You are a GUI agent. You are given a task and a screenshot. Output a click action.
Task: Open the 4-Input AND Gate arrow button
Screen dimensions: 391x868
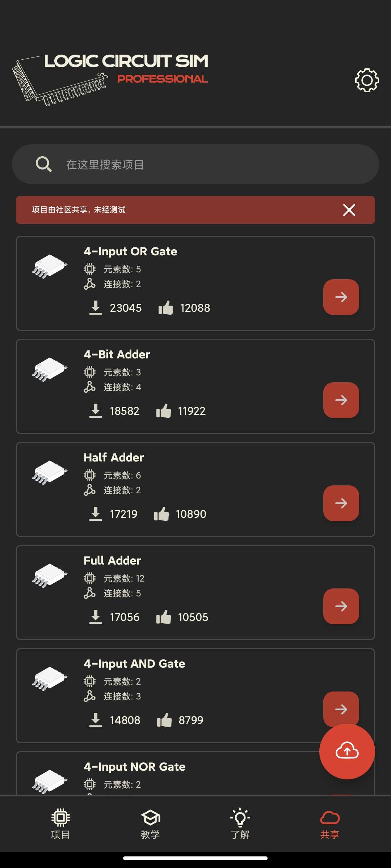point(341,709)
